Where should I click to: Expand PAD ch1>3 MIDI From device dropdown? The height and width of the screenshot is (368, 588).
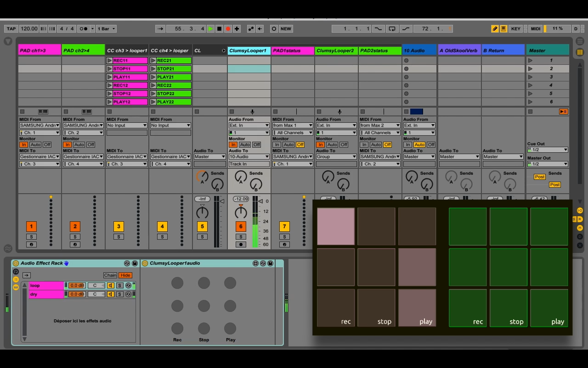click(x=40, y=125)
